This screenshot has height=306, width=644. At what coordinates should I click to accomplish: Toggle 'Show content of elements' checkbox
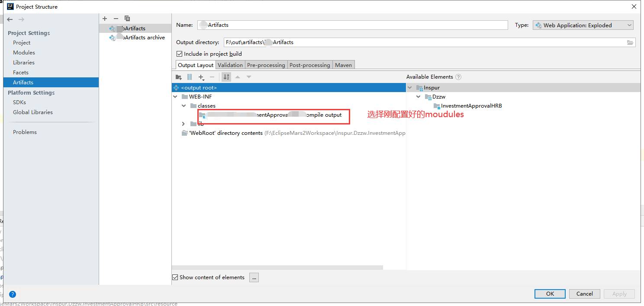click(175, 277)
